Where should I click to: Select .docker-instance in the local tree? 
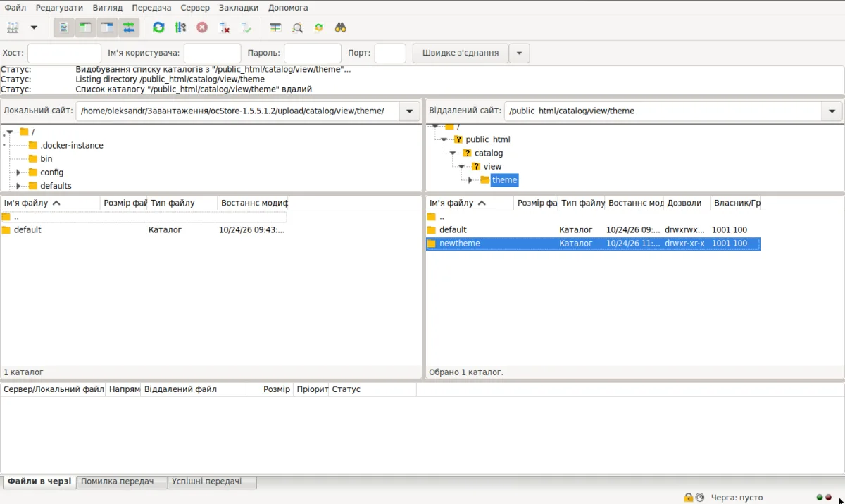72,146
